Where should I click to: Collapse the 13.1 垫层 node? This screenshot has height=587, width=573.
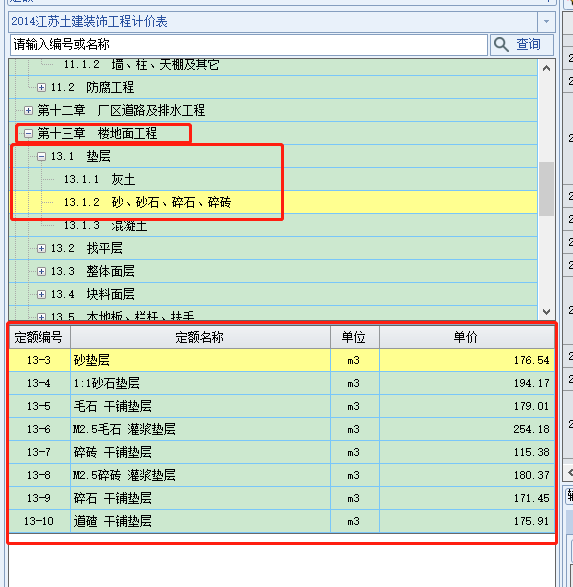41,156
